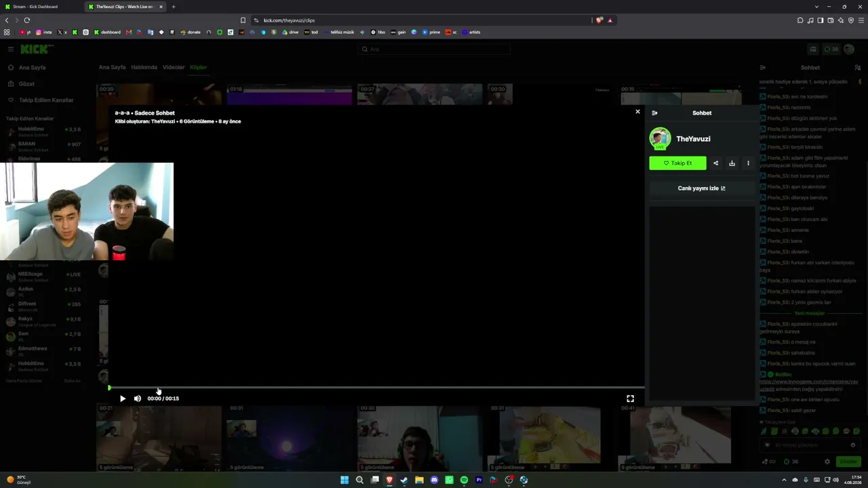Switch to the Hakkımda channel tab

[x=144, y=67]
